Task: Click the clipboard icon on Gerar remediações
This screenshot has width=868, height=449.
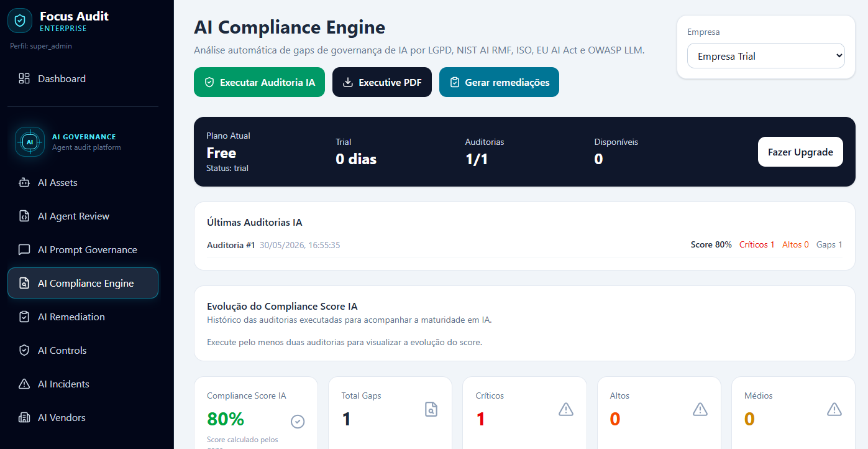Action: [455, 82]
